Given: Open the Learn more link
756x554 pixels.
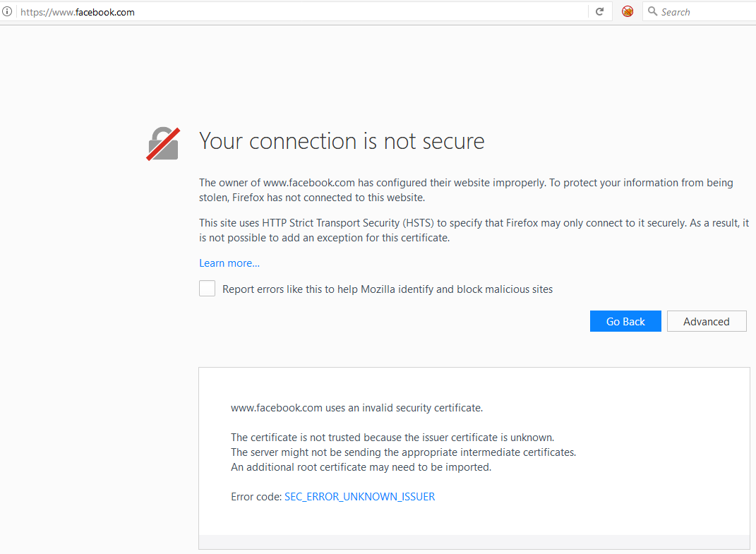Looking at the screenshot, I should (229, 263).
